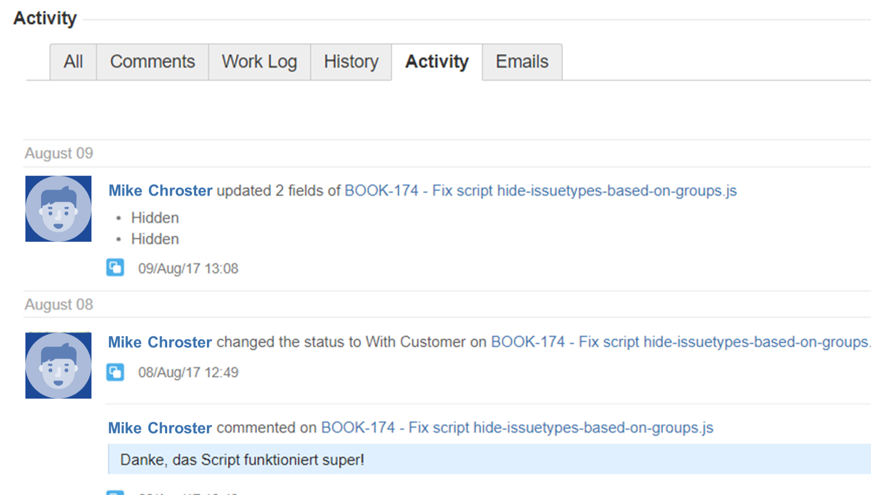The image size is (871, 495).
Task: Open BOOK-174 link in 'updated 2 fields' entry
Action: [540, 190]
